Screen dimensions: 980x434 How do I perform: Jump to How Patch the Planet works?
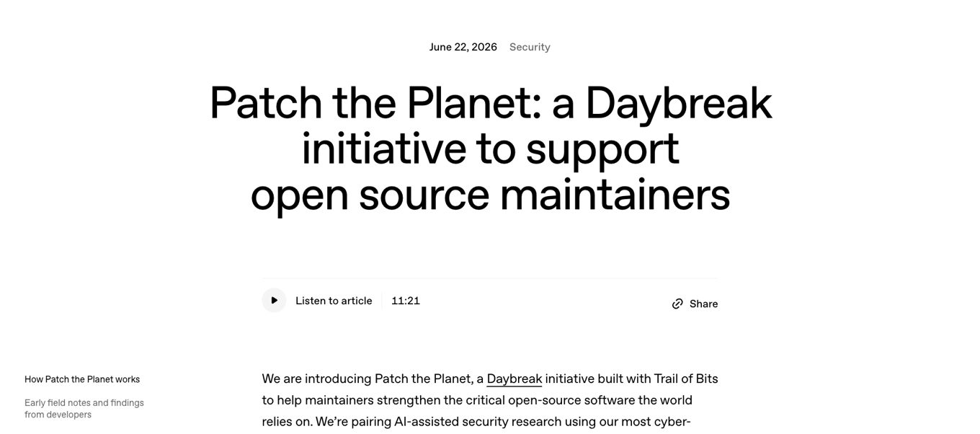coord(82,379)
